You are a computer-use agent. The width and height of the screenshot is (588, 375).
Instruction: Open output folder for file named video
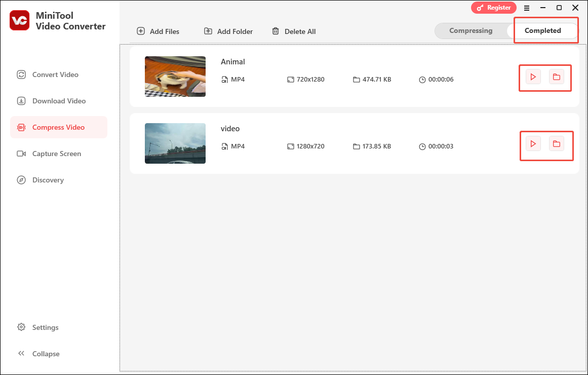coord(557,144)
